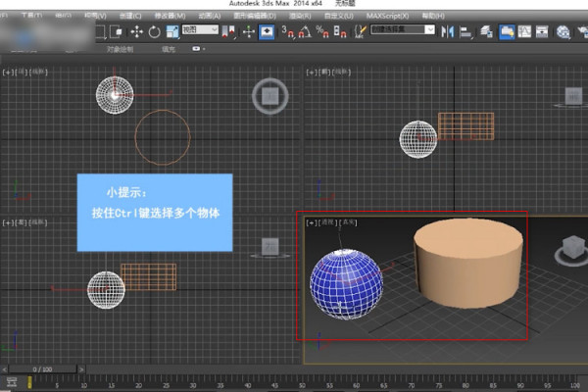Activate the Select and Move tool
This screenshot has width=588, height=392.
pyautogui.click(x=137, y=32)
